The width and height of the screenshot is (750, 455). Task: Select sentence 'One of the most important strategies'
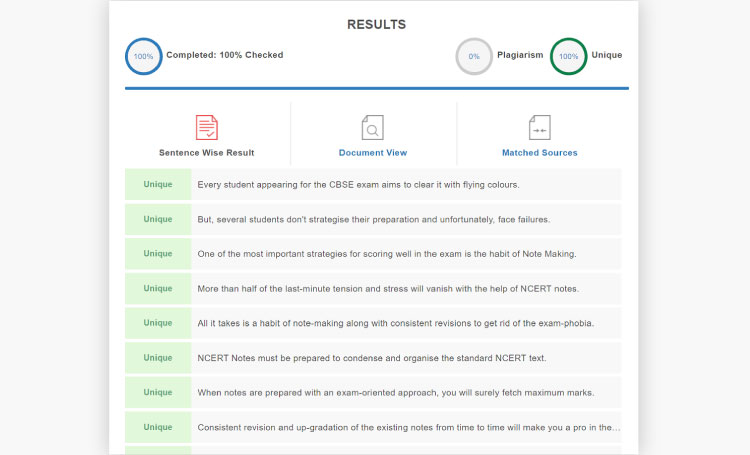pos(387,254)
